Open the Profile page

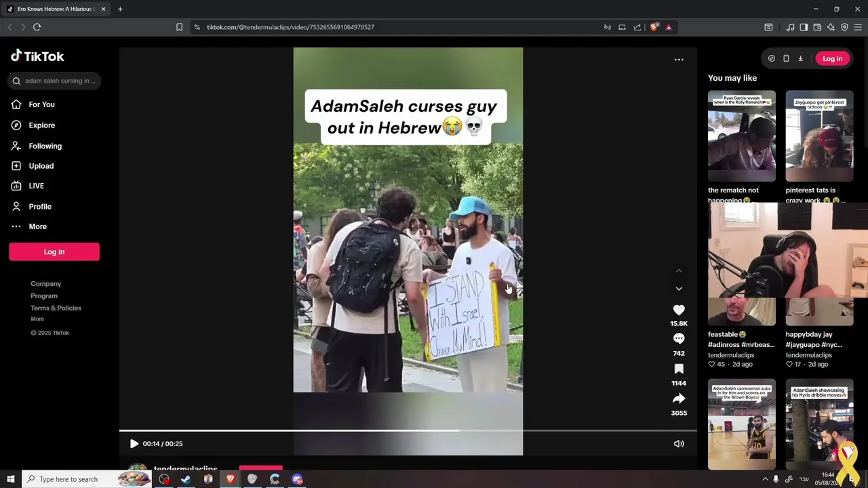click(40, 207)
